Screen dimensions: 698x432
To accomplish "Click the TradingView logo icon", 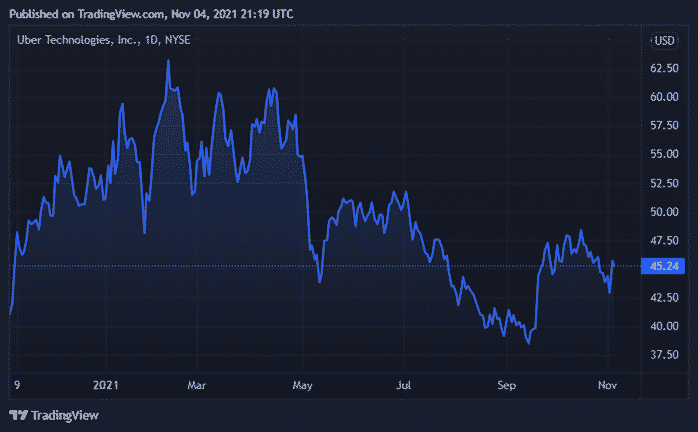I will click(18, 415).
